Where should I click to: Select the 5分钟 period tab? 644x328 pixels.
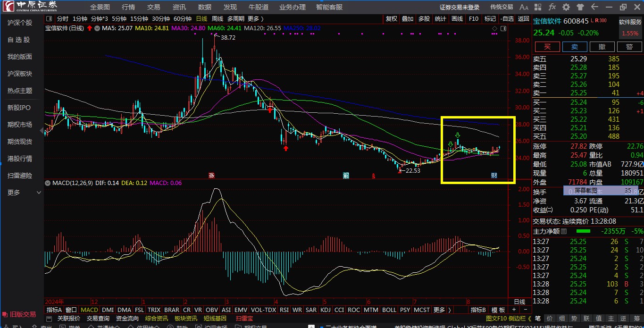click(x=119, y=19)
